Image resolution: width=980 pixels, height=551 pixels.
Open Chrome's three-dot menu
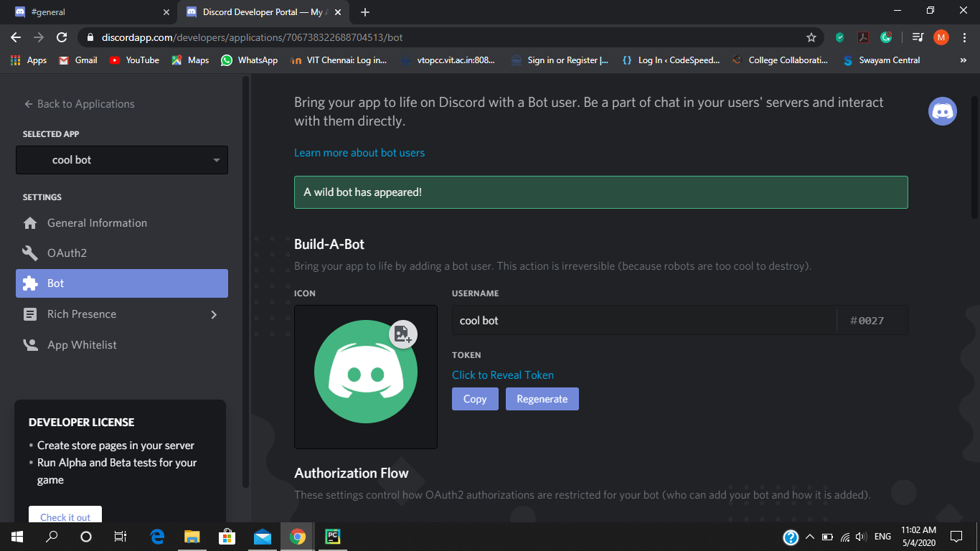(x=963, y=37)
